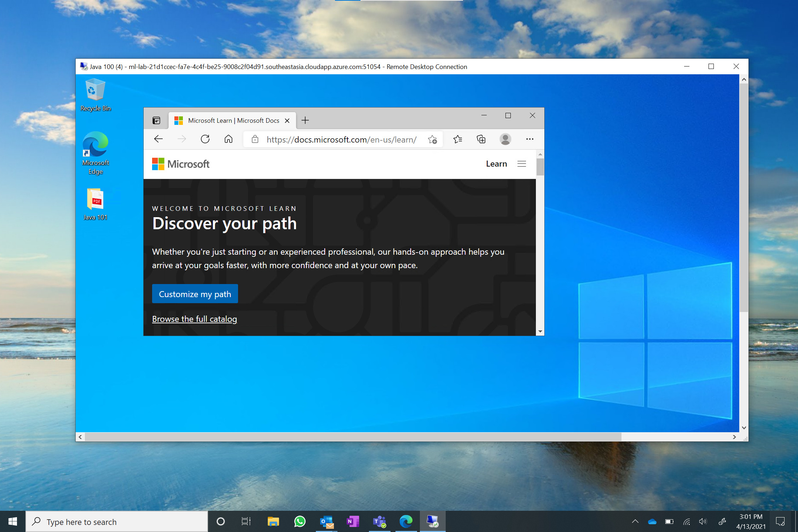Viewport: 798px width, 532px height.
Task: Open OneNote from the taskbar
Action: point(353,521)
